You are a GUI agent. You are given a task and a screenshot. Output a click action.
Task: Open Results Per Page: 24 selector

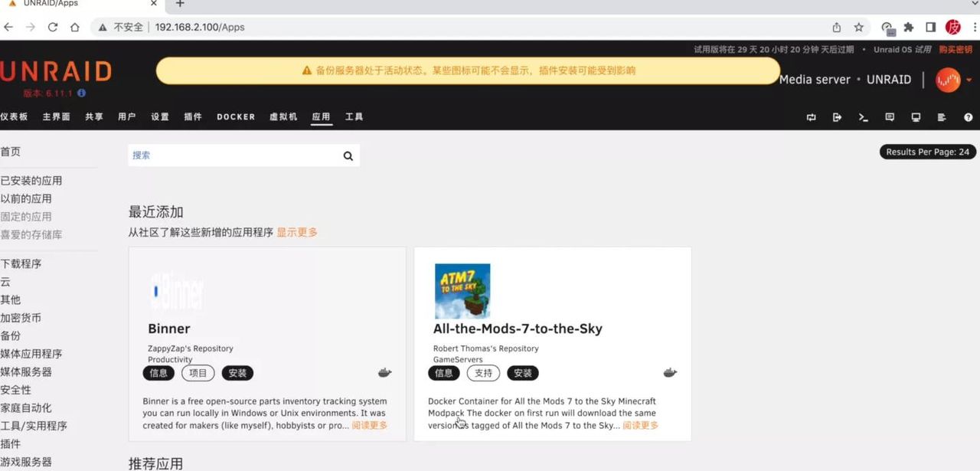928,152
